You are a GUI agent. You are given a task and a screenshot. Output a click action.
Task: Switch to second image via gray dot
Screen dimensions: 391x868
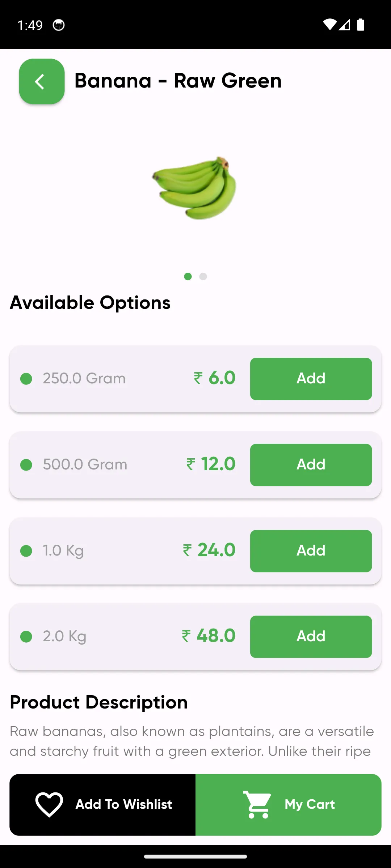point(203,277)
